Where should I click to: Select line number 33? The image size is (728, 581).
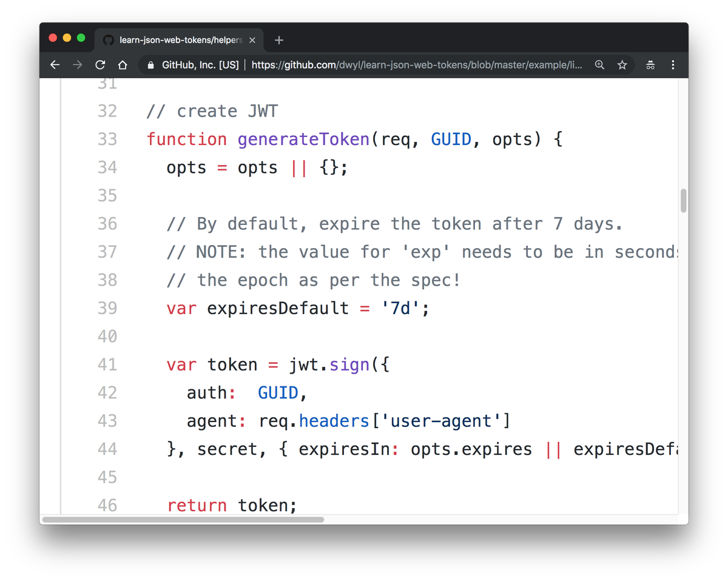(107, 139)
